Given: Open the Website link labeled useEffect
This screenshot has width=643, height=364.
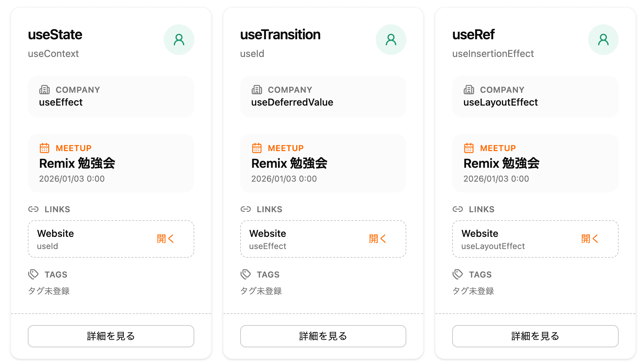Looking at the screenshot, I should click(377, 239).
